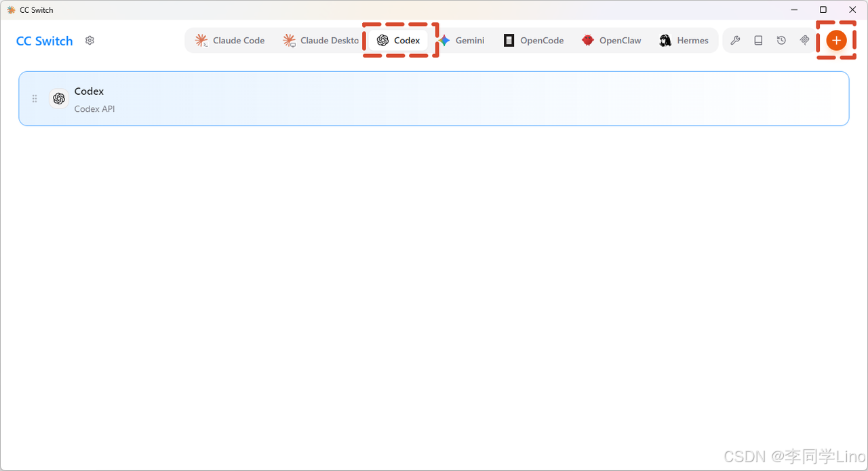Open the book icon in toolbar

point(758,41)
